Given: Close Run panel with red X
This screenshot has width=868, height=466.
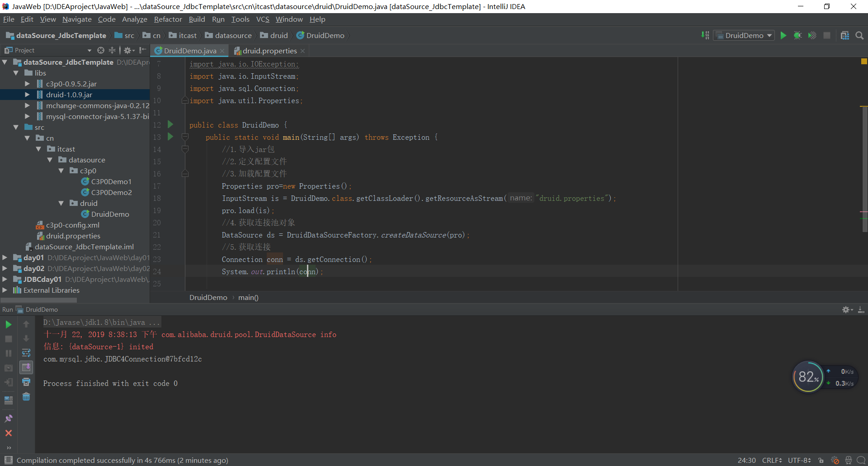Looking at the screenshot, I should [8, 433].
